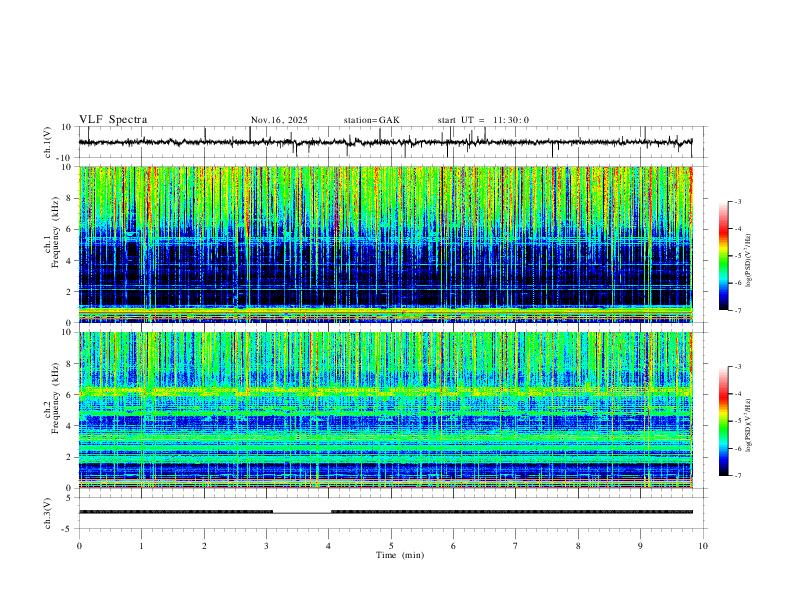Click the ch.1 color bar log(PSD) label

coord(748,260)
